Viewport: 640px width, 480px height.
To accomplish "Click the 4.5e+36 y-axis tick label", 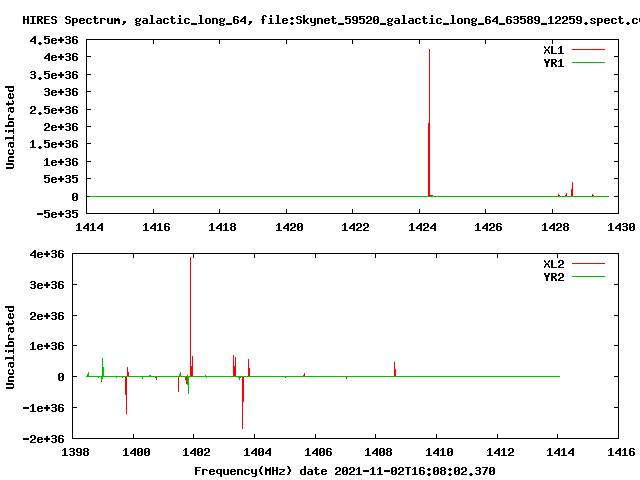I will coord(53,40).
